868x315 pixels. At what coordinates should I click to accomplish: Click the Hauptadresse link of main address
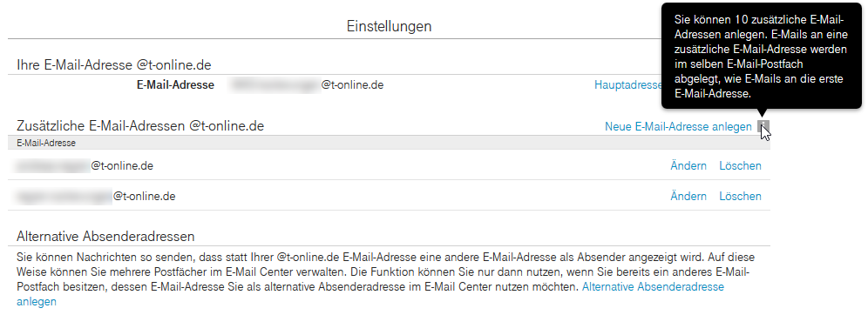[x=627, y=85]
